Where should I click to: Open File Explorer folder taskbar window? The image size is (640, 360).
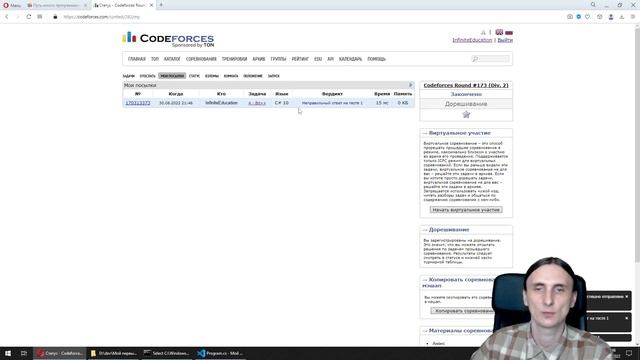[x=113, y=353]
